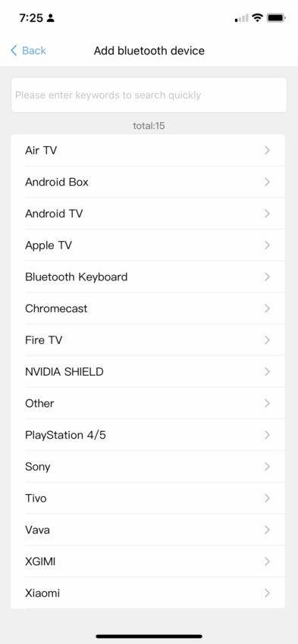Open the Other device option
This screenshot has height=644, width=298.
click(x=148, y=403)
